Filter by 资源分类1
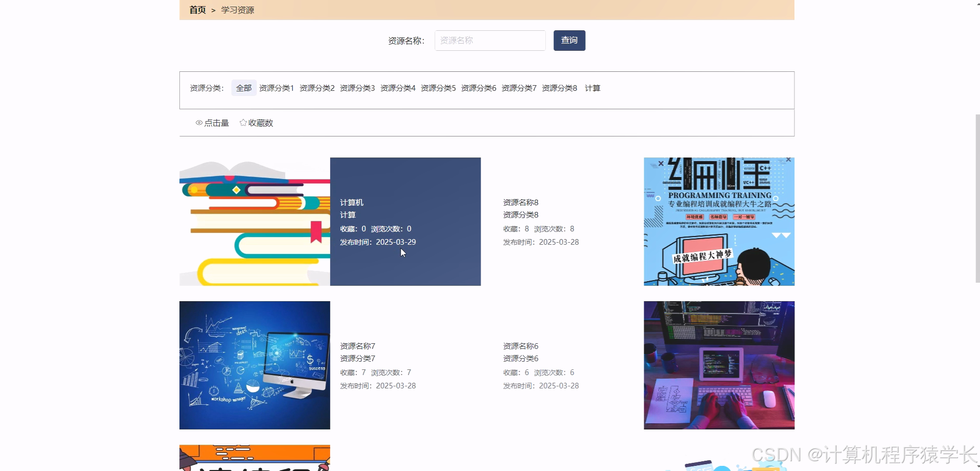Viewport: 980px width, 471px height. tap(276, 88)
